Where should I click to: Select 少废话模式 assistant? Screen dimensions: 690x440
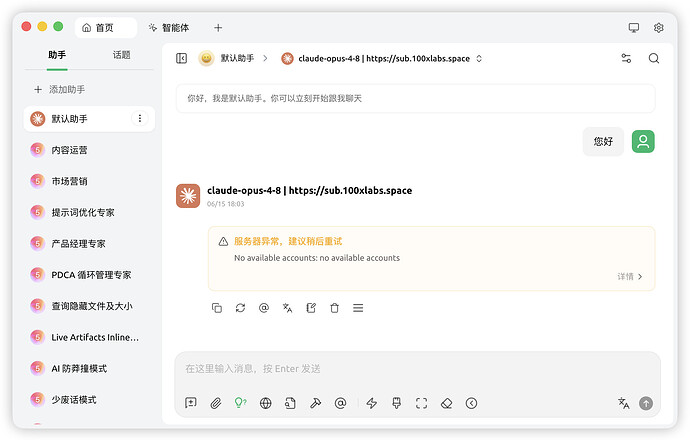click(89, 400)
